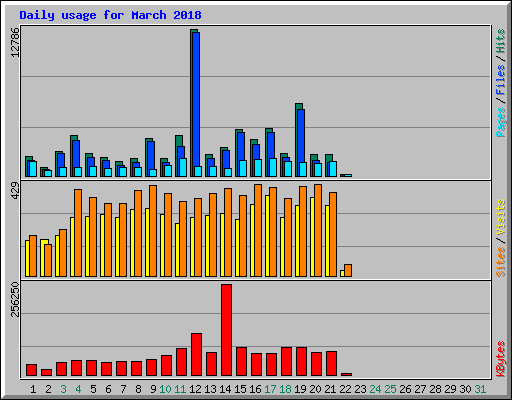512x400 pixels.
Task: Click the blue files bar for day 15
Action: point(241,146)
